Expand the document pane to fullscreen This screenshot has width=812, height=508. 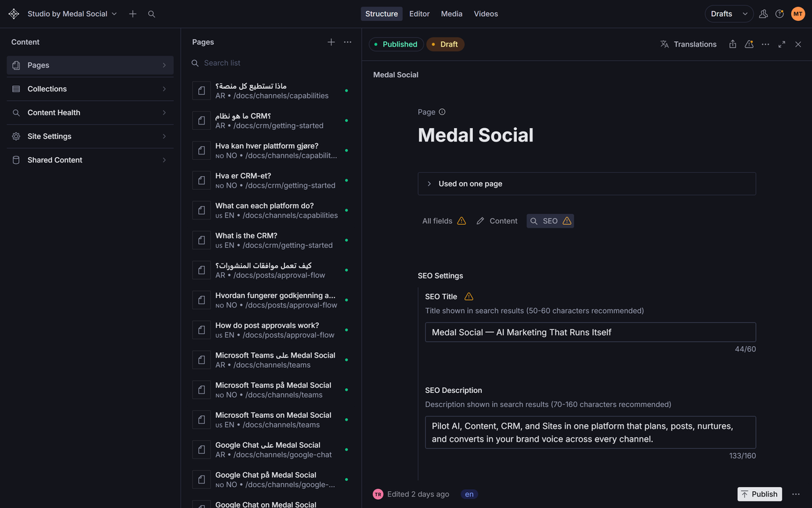(782, 44)
